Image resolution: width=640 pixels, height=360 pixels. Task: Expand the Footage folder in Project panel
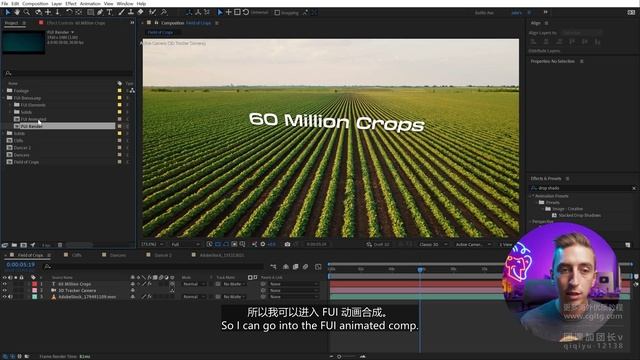(4, 91)
